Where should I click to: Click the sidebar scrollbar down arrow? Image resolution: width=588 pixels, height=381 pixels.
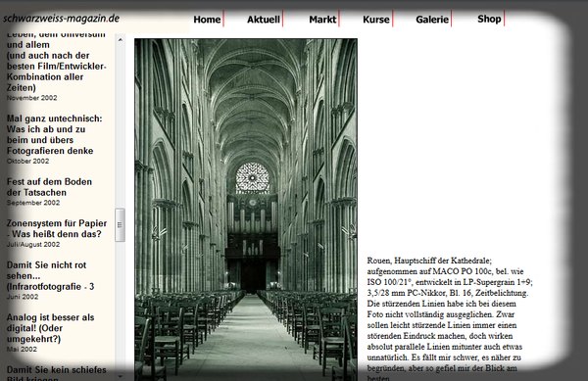[120, 376]
